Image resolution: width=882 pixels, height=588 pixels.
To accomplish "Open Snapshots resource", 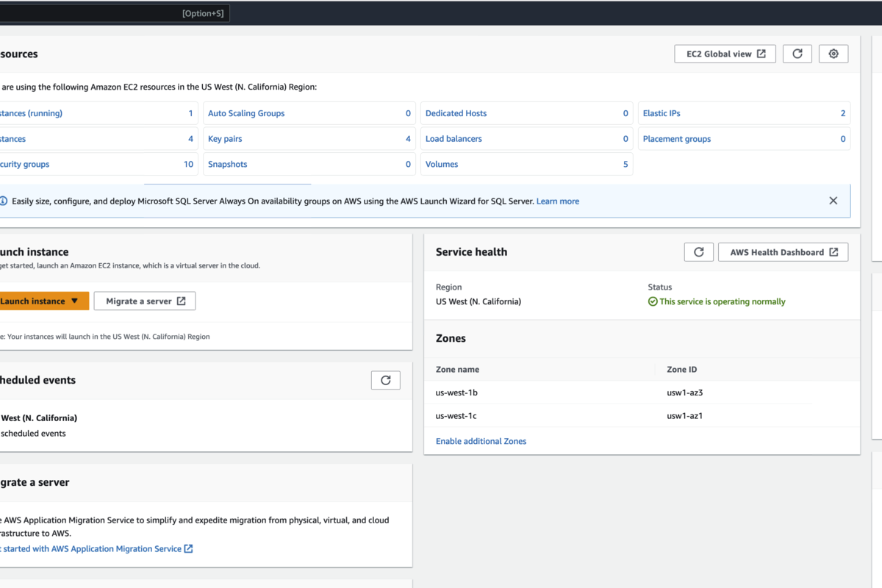I will [x=228, y=165].
